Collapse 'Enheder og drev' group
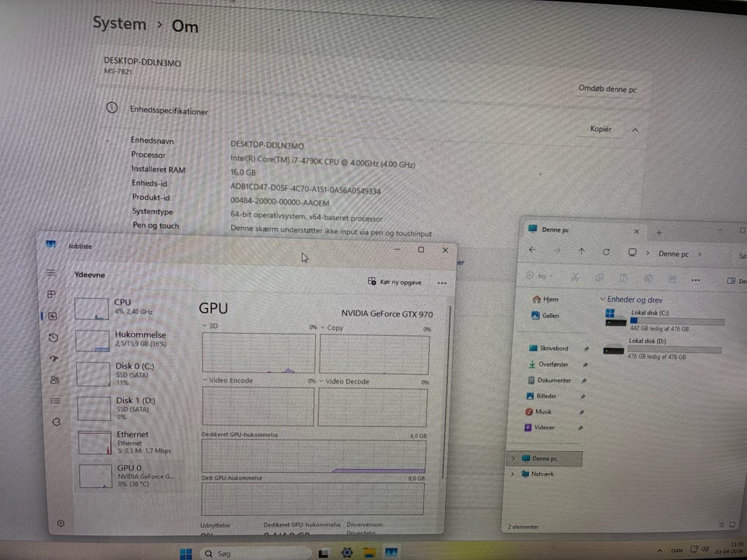The image size is (747, 560). (x=602, y=299)
